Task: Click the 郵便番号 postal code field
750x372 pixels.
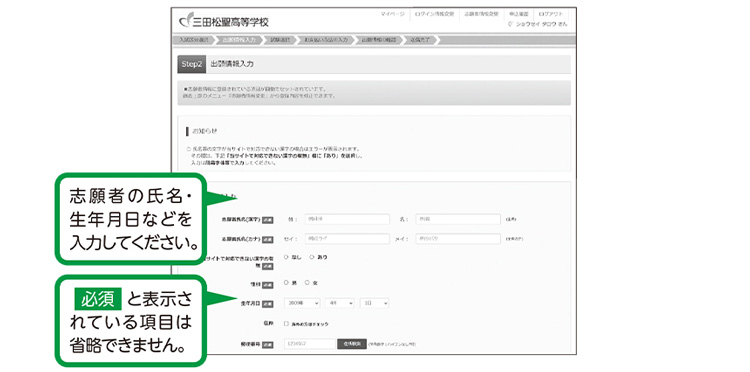Action: (x=310, y=344)
